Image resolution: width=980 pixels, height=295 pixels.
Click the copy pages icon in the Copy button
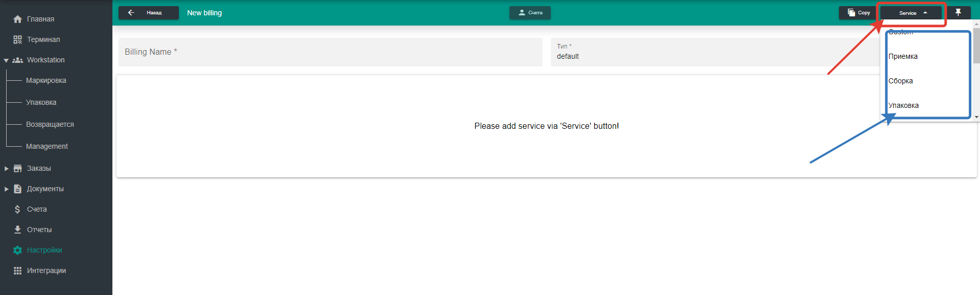[851, 12]
